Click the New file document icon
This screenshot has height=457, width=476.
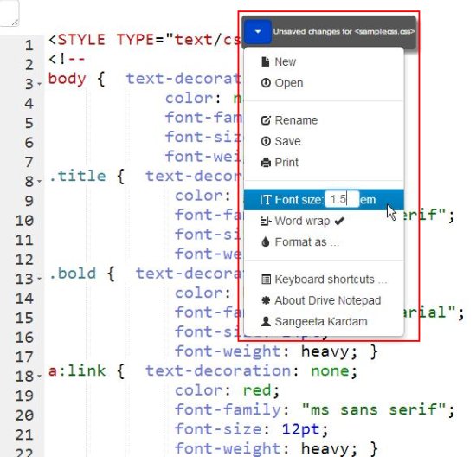[x=266, y=61]
